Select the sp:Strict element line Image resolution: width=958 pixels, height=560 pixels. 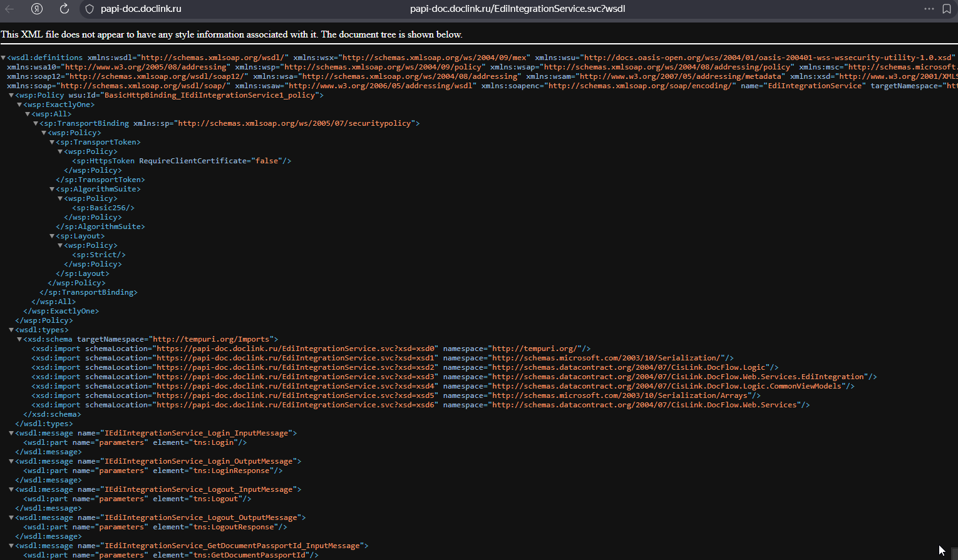click(99, 255)
